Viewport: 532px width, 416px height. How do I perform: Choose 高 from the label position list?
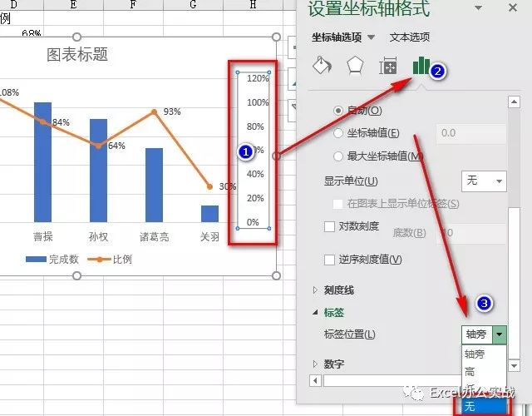point(484,372)
